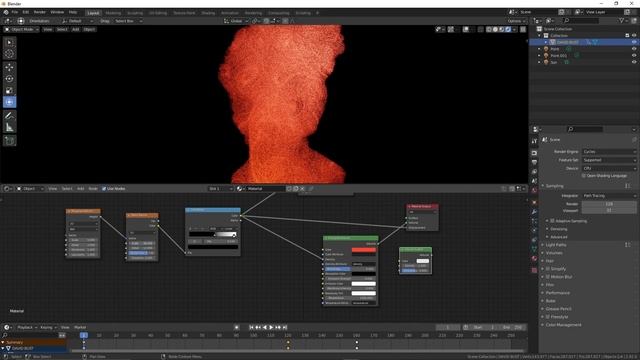Open the Modifier wrench properties tab
This screenshot has height=360, width=640.
click(534, 212)
